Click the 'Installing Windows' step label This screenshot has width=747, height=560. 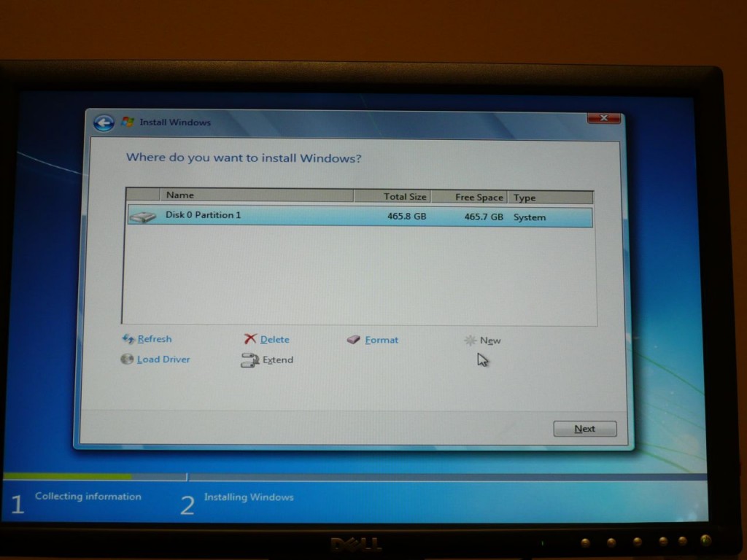(x=249, y=497)
